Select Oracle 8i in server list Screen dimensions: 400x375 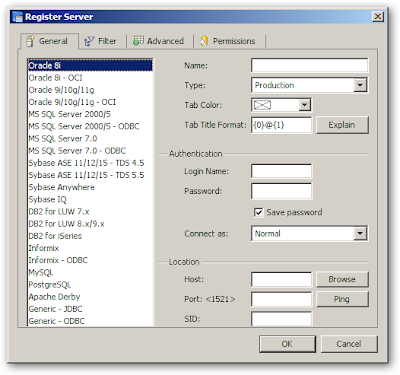pos(90,65)
